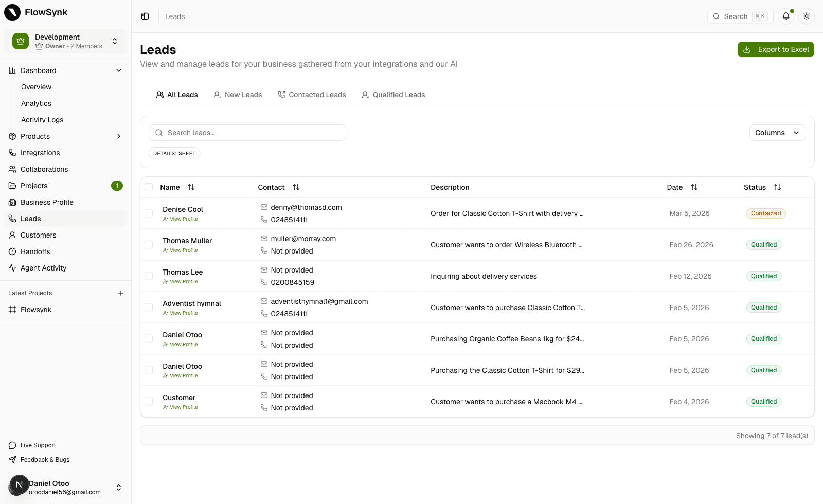Image resolution: width=823 pixels, height=504 pixels.
Task: View profile of Thomas Muller
Action: [183, 250]
